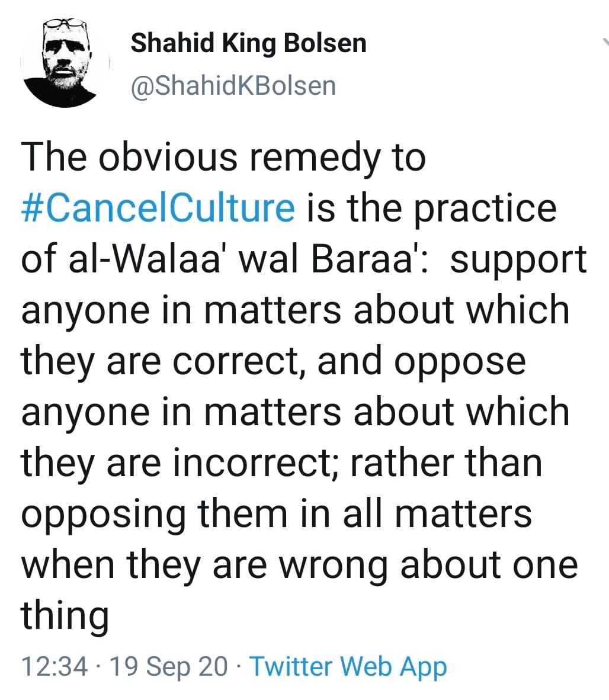Open the #CancelCulture hashtag

tap(158, 208)
